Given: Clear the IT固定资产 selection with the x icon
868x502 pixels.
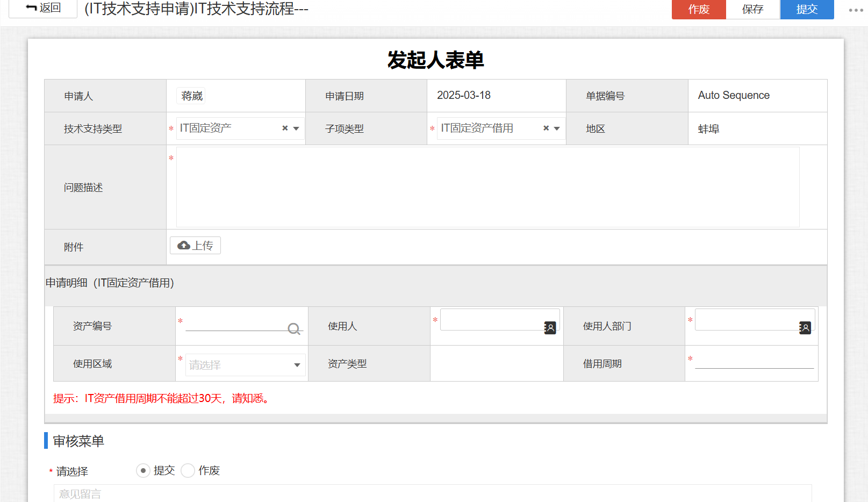Looking at the screenshot, I should pos(285,128).
